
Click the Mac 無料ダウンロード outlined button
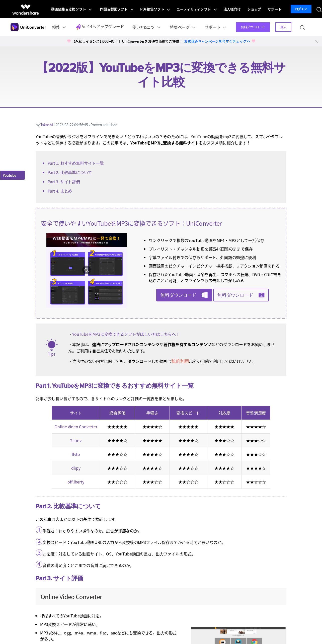point(241,295)
